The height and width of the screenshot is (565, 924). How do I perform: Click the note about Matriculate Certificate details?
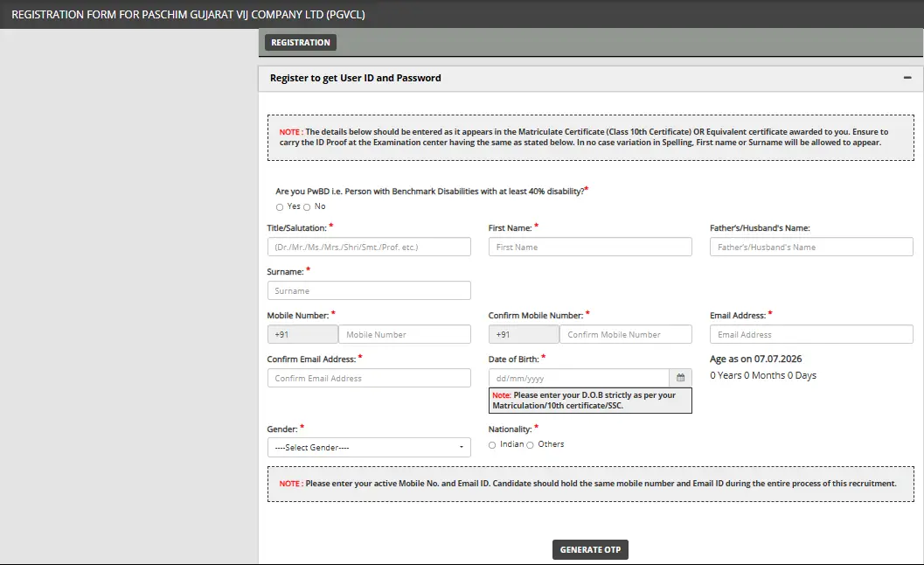[590, 137]
